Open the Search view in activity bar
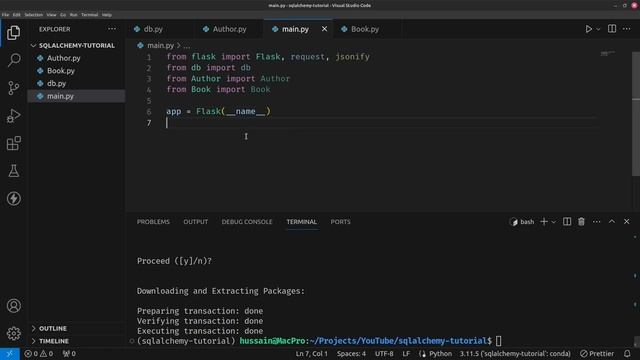The image size is (640, 360). tap(13, 60)
